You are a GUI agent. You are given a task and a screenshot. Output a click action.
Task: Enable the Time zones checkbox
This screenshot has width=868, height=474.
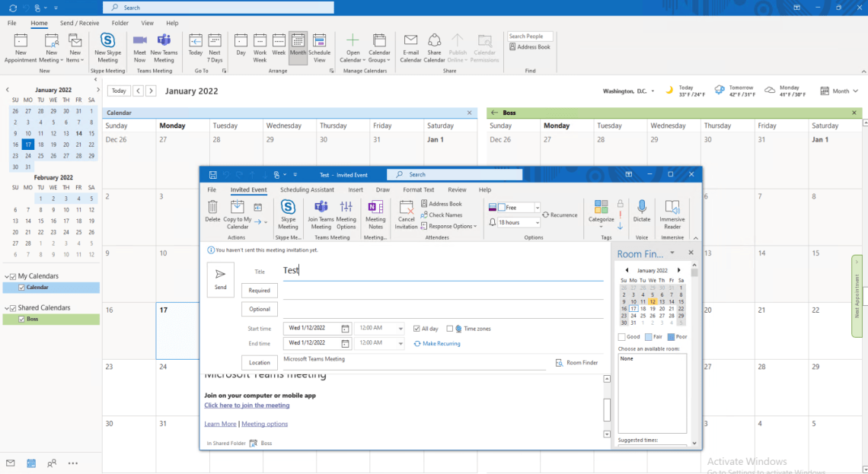click(x=449, y=329)
